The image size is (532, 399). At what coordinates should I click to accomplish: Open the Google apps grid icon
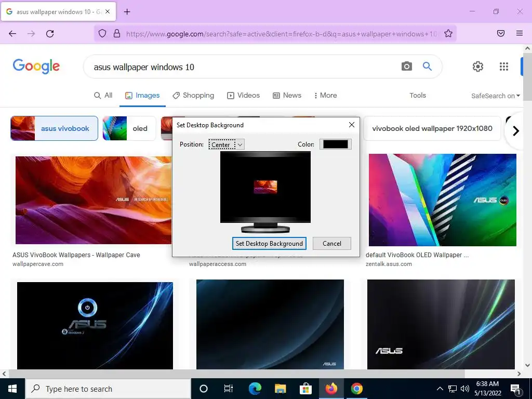[504, 66]
